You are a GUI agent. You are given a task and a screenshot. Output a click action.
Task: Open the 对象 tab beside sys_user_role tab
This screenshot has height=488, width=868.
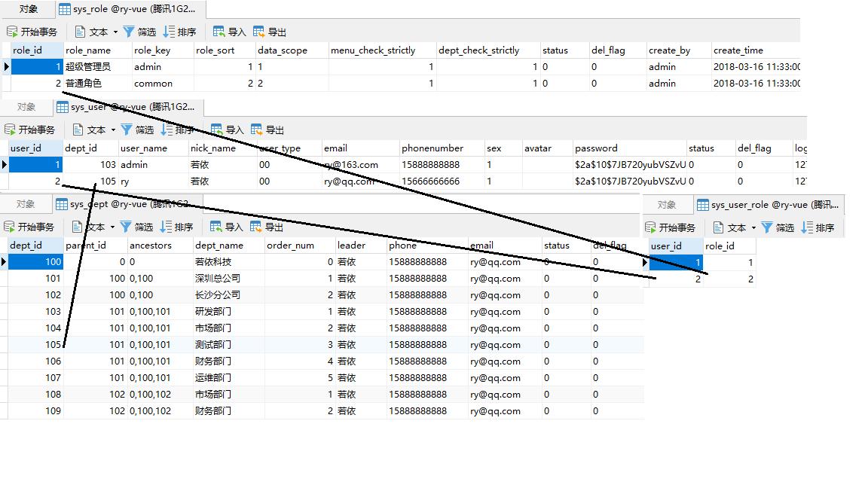point(667,205)
